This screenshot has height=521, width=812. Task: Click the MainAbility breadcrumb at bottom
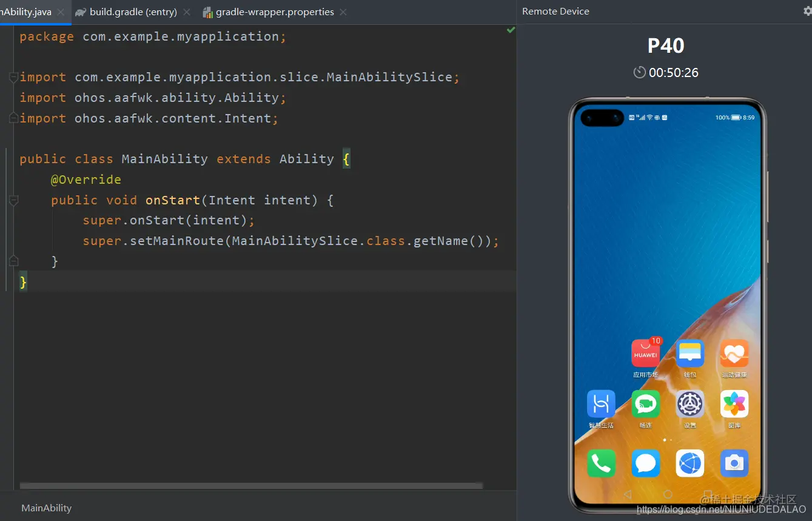pos(46,508)
